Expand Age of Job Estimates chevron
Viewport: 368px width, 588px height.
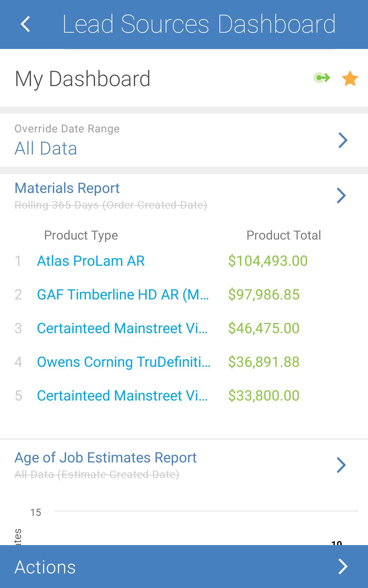(341, 465)
